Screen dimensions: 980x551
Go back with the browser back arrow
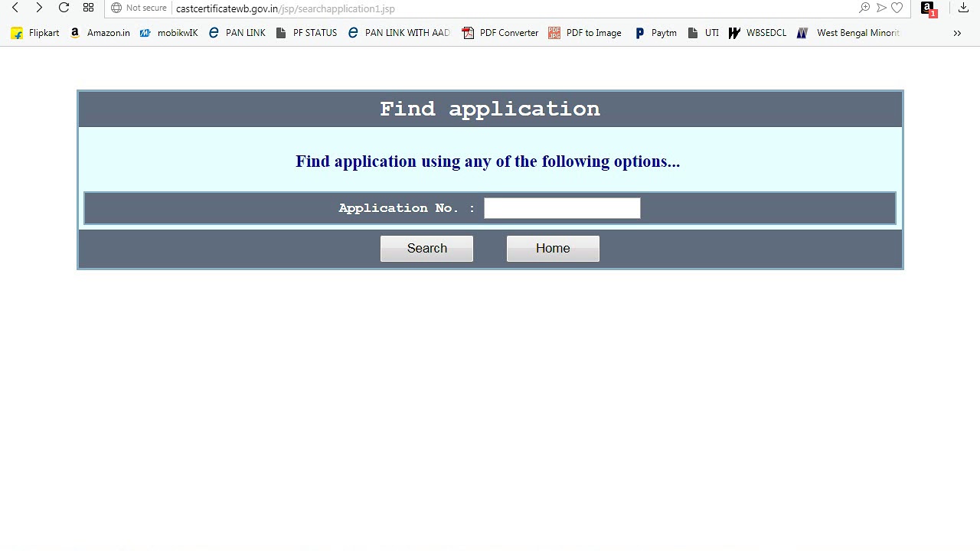pyautogui.click(x=15, y=8)
